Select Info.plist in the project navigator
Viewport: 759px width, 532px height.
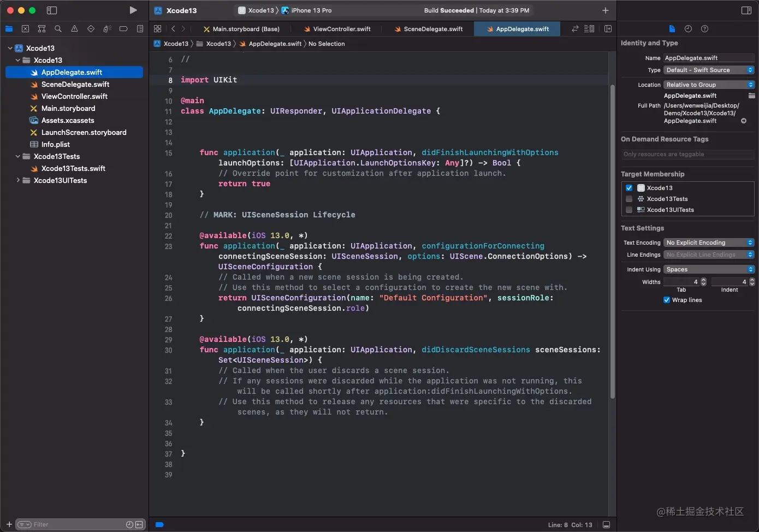point(56,144)
